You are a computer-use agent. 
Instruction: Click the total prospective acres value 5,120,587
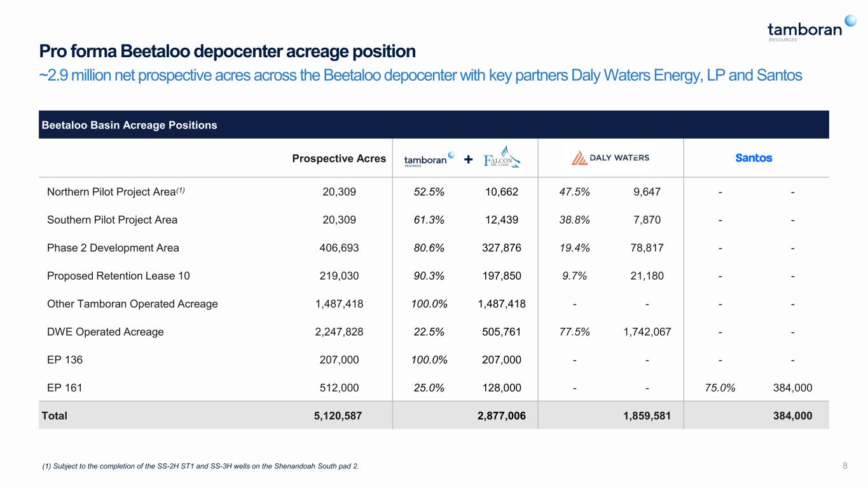click(340, 416)
